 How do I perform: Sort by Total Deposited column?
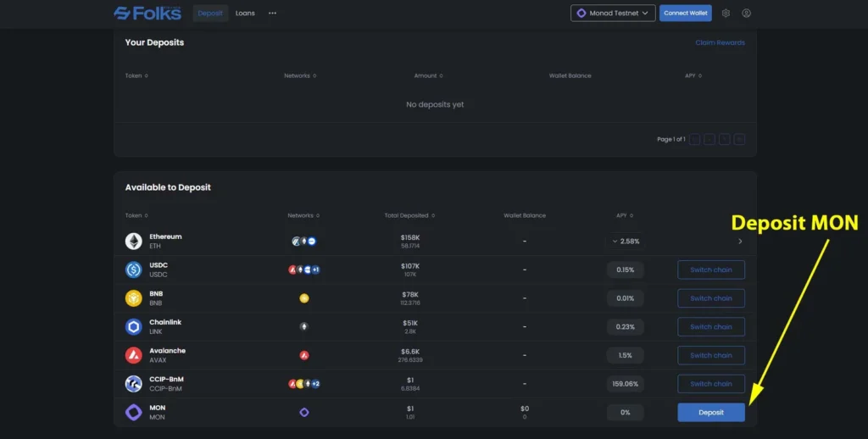tap(409, 215)
